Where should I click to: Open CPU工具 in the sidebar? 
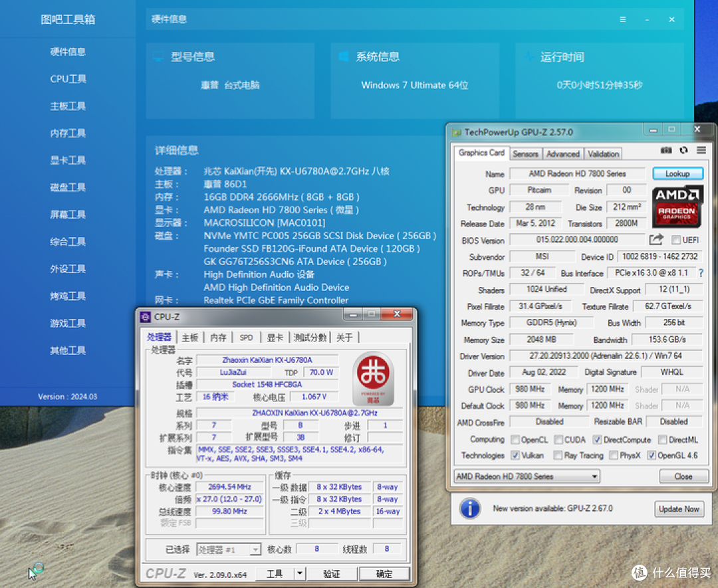(x=68, y=78)
